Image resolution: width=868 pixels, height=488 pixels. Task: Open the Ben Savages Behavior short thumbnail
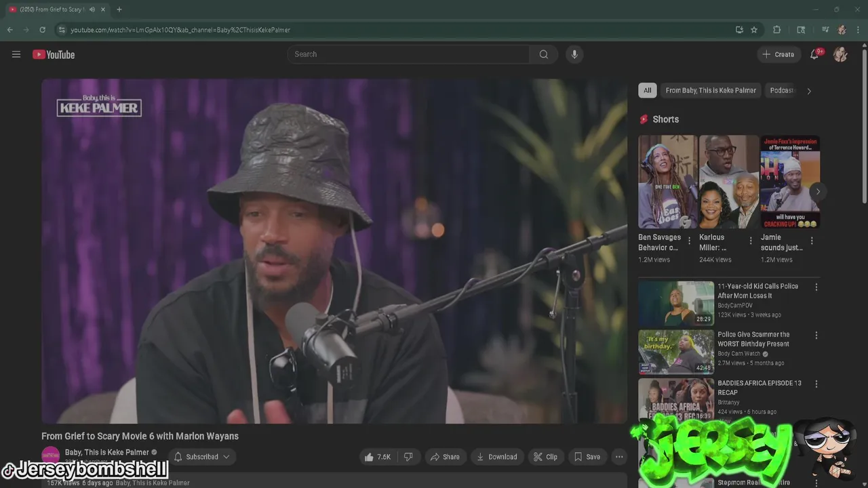coord(668,182)
